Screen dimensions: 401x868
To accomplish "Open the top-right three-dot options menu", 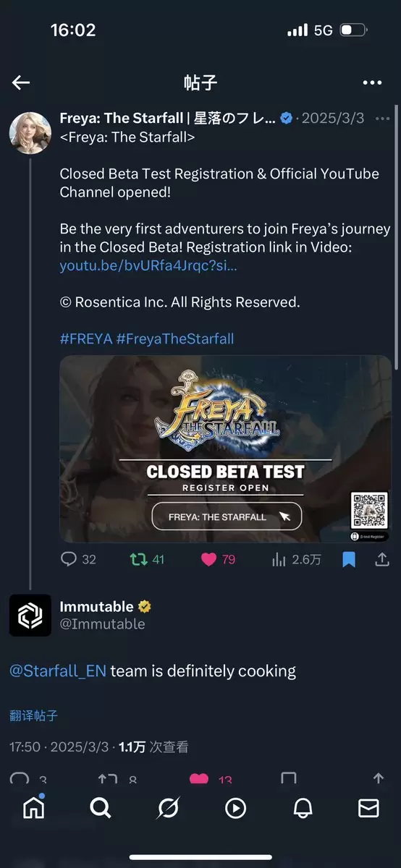I will coord(372,82).
